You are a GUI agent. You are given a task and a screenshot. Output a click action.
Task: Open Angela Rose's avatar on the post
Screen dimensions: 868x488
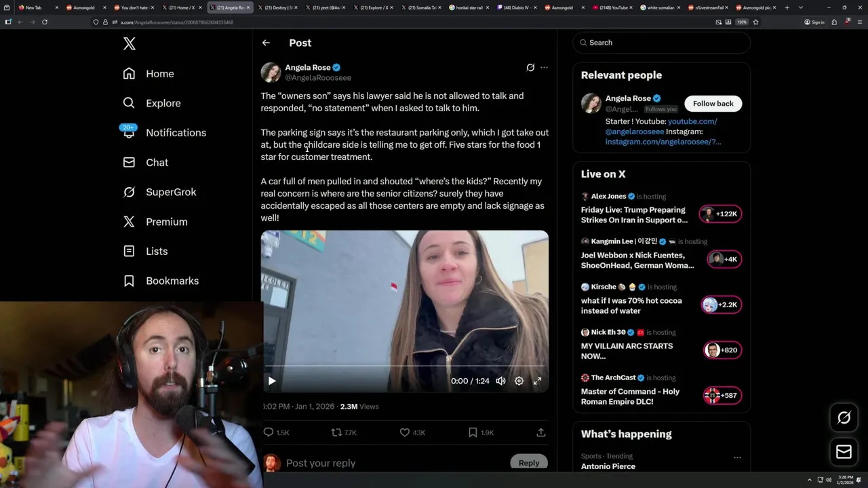[x=271, y=73]
